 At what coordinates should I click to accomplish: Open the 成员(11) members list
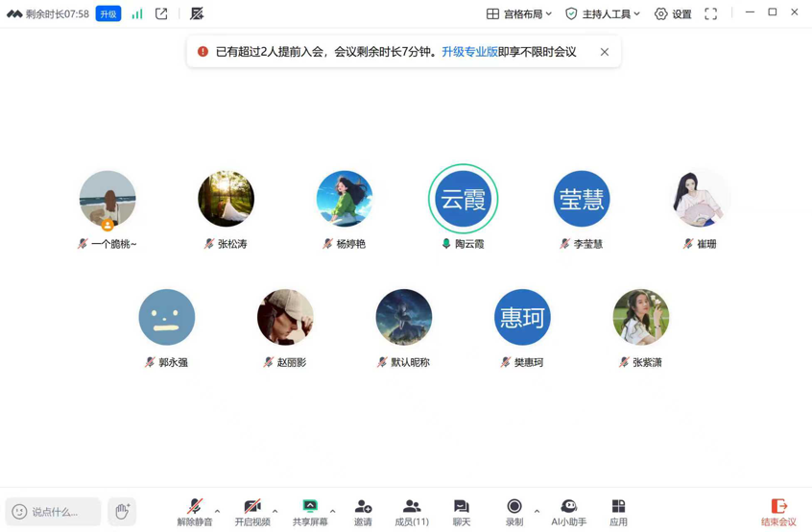pyautogui.click(x=412, y=512)
